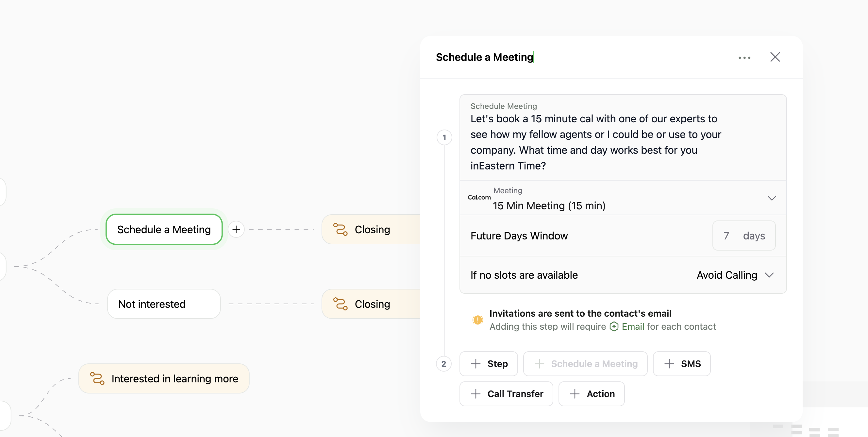
Task: Click the Email link in the invitation notice
Action: 633,326
